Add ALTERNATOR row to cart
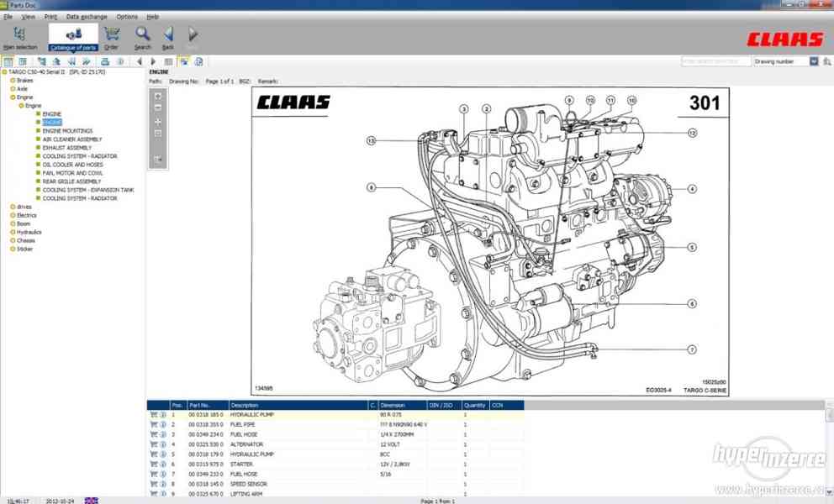834x504 pixels. (x=154, y=444)
